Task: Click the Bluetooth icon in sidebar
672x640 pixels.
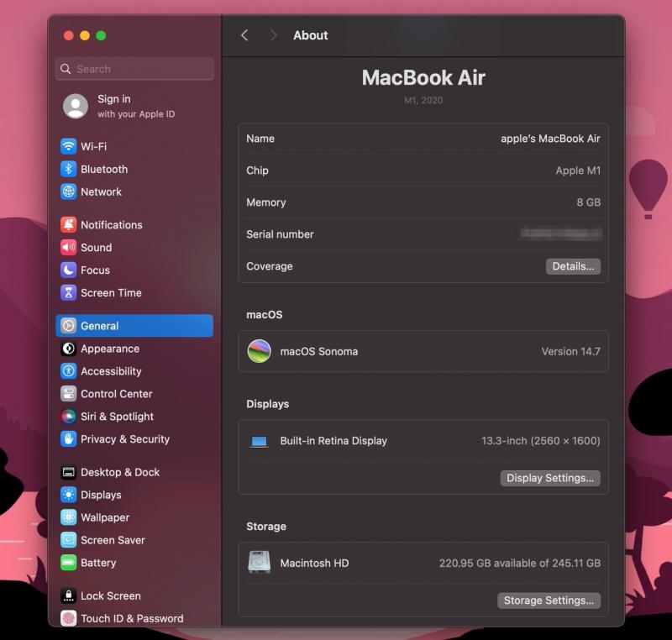Action: (68, 169)
